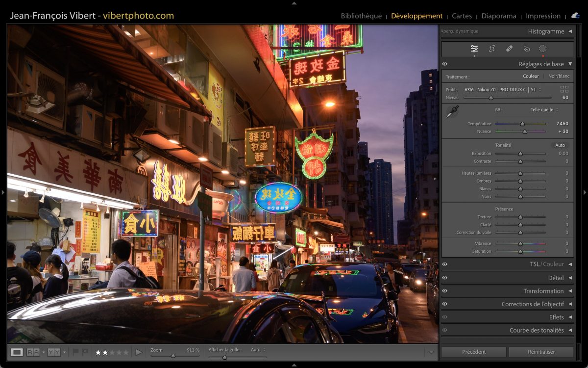Switch to the Bibliothèque module

[x=361, y=16]
